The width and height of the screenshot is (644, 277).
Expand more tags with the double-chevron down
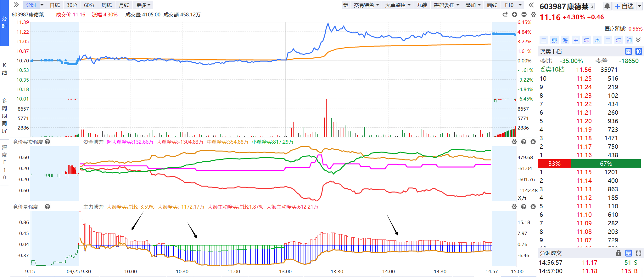[x=638, y=40]
